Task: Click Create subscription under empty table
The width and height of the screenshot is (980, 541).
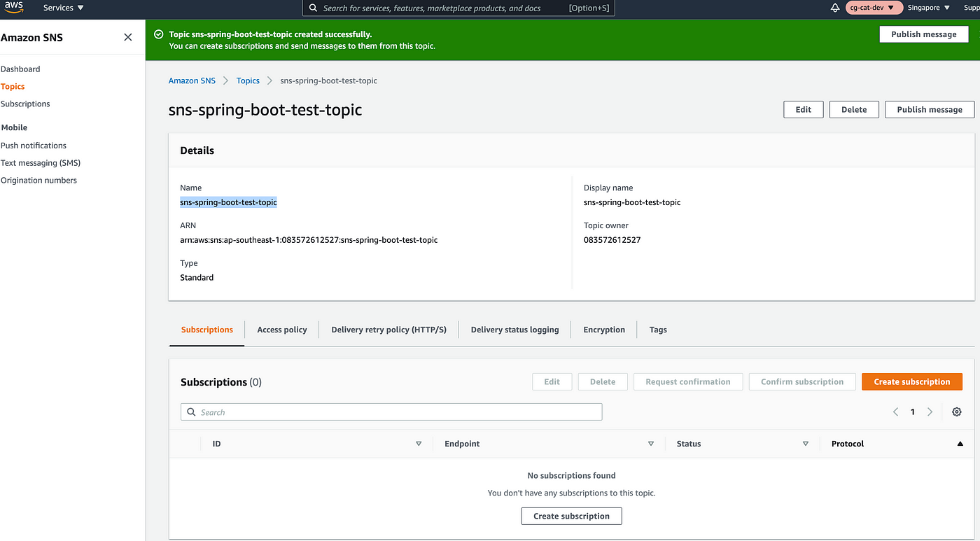Action: 572,516
